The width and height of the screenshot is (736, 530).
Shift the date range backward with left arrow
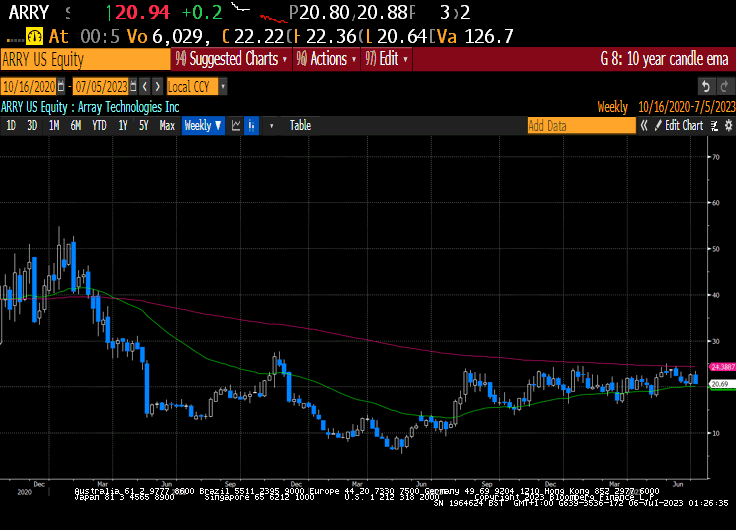[145, 87]
